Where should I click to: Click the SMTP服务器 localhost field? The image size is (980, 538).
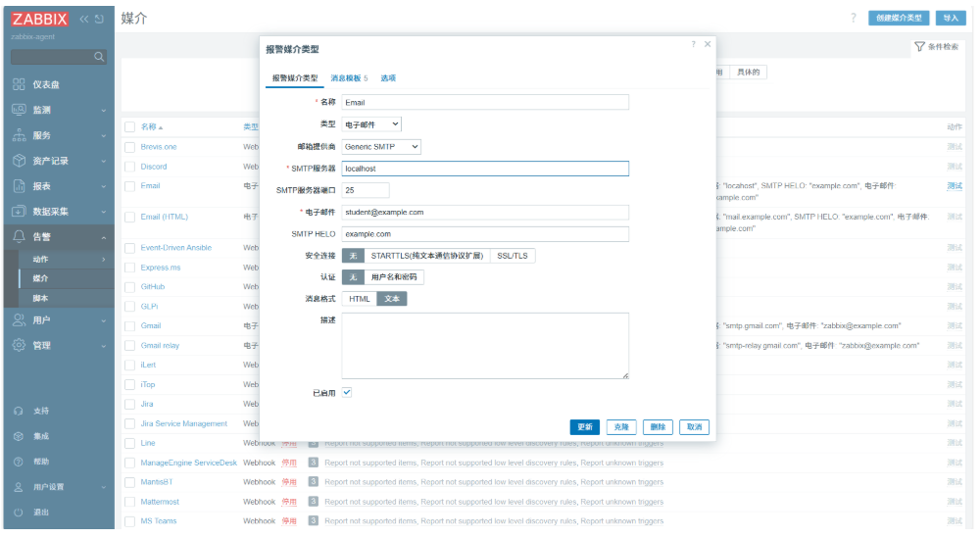pos(485,169)
